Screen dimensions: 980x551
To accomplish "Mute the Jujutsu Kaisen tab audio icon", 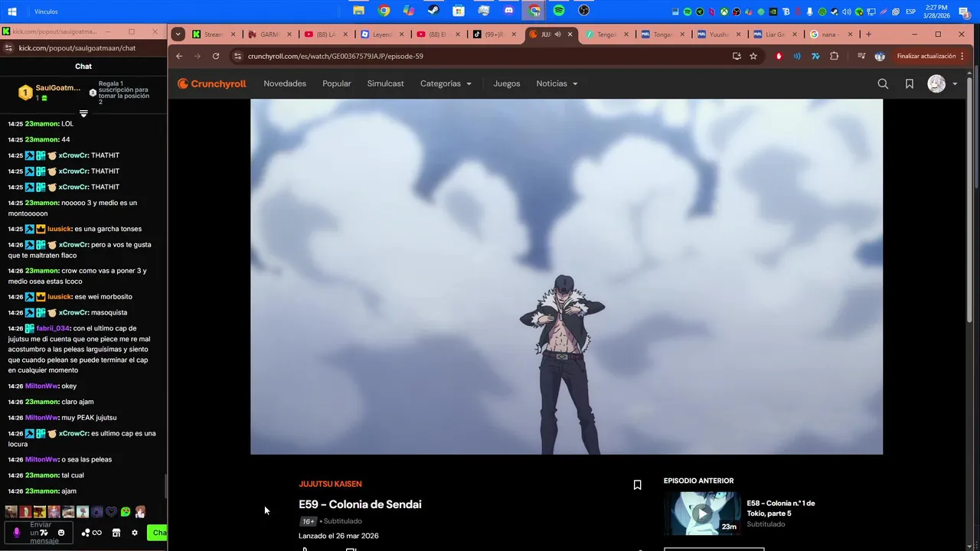I will (x=557, y=34).
